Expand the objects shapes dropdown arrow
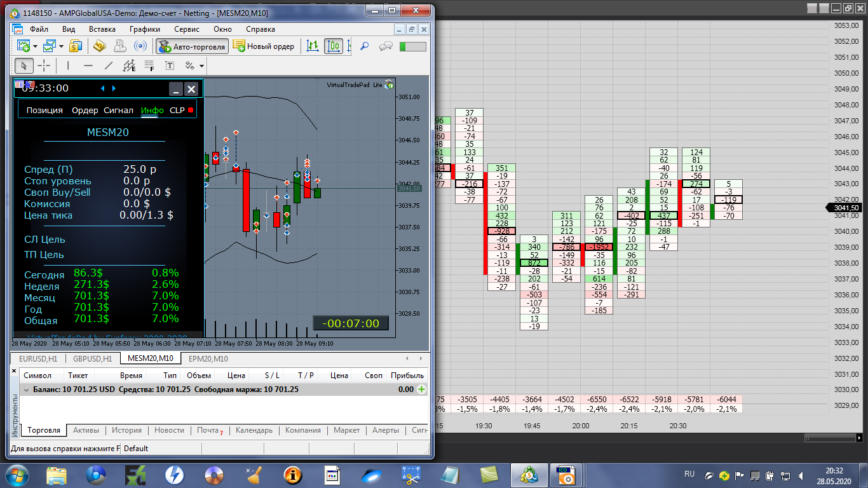The height and width of the screenshot is (488, 868). (201, 65)
